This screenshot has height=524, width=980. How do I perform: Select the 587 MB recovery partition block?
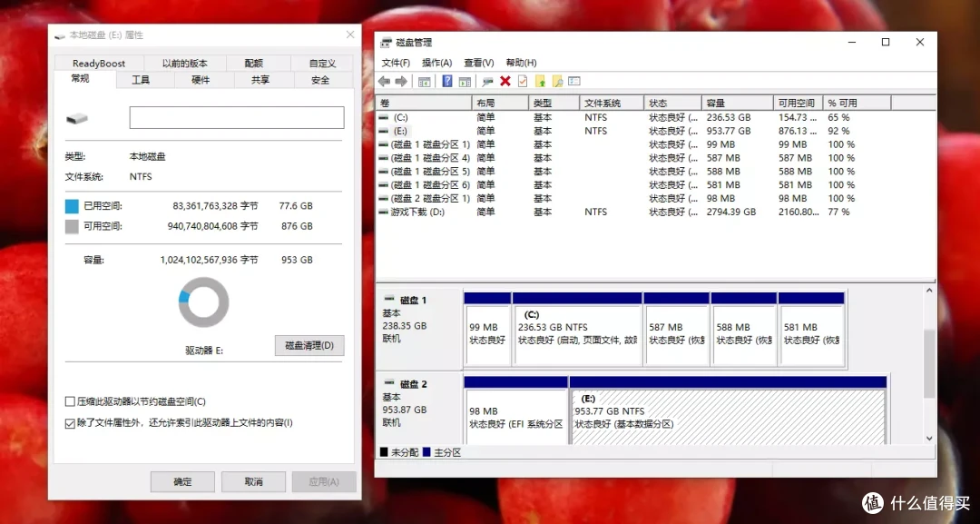pyautogui.click(x=676, y=328)
